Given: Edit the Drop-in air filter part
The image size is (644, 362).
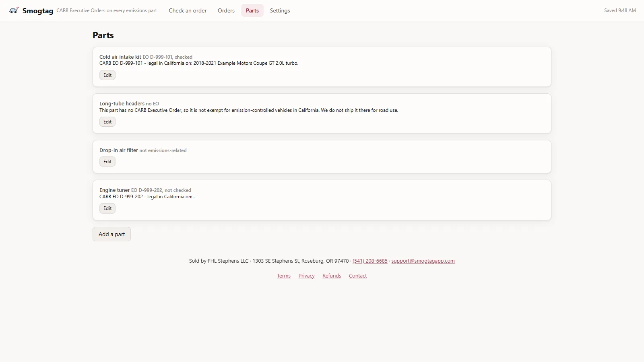Looking at the screenshot, I should 107,162.
